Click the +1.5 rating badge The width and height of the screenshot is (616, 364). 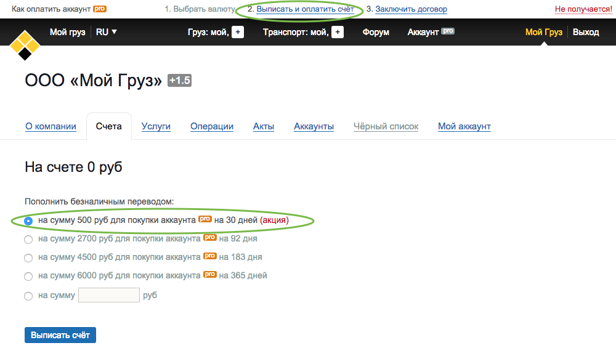point(180,81)
